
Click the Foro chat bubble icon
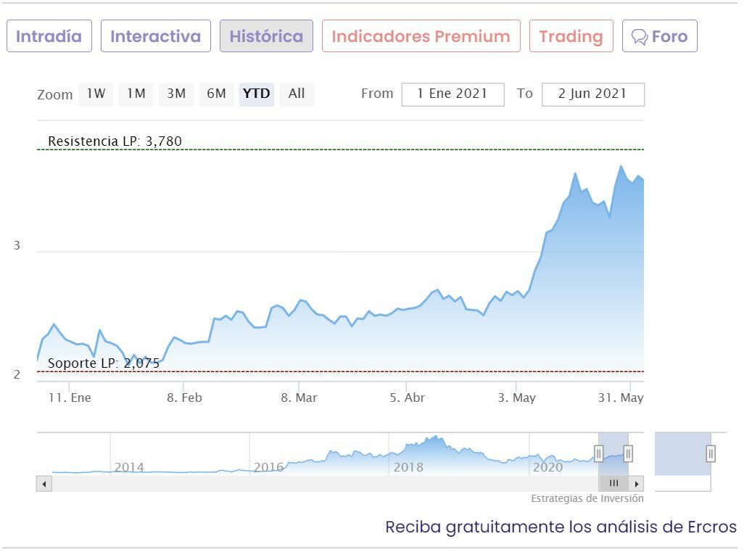pyautogui.click(x=639, y=37)
